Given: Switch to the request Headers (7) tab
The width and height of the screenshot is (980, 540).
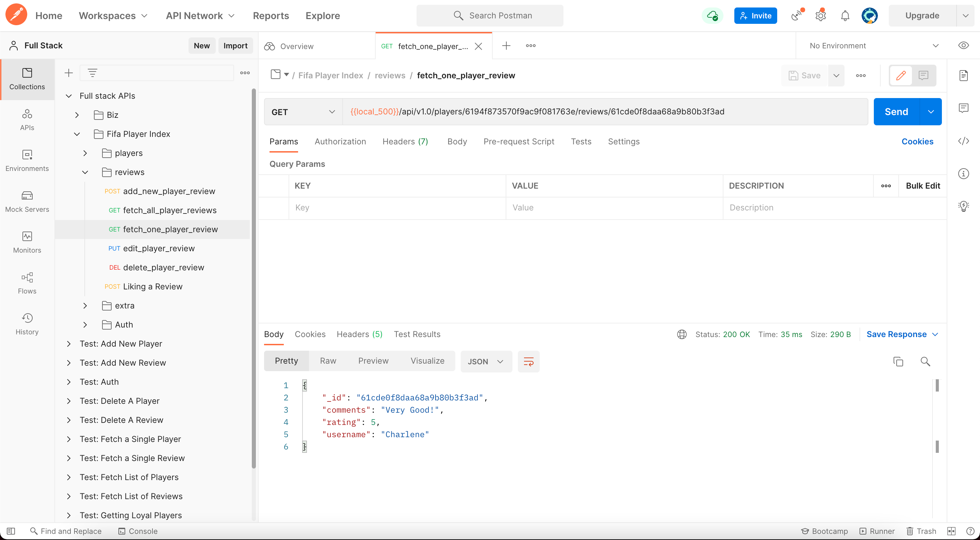Looking at the screenshot, I should click(405, 142).
